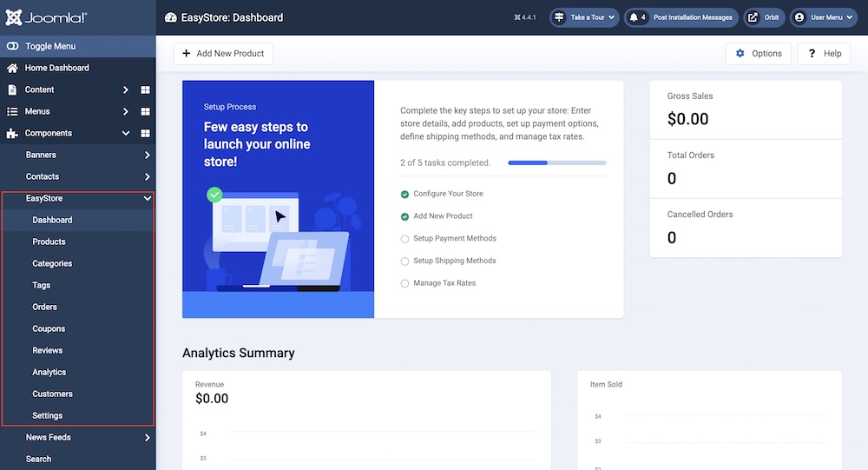Click the Add New Product button
This screenshot has width=868, height=470.
[223, 54]
